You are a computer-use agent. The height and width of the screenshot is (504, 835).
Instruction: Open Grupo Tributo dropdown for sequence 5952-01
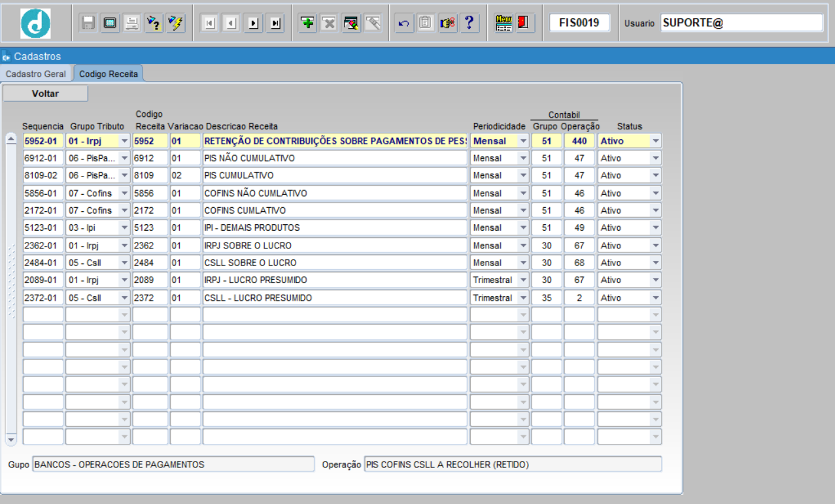124,141
